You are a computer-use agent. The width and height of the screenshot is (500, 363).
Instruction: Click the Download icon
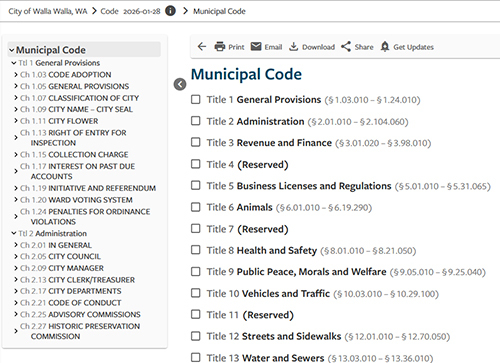click(x=293, y=47)
